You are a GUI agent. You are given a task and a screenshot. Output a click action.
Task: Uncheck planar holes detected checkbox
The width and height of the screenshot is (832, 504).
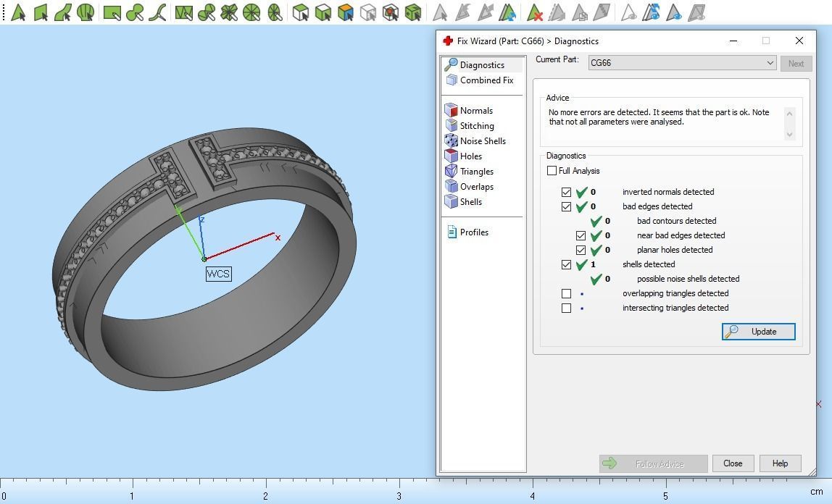581,250
